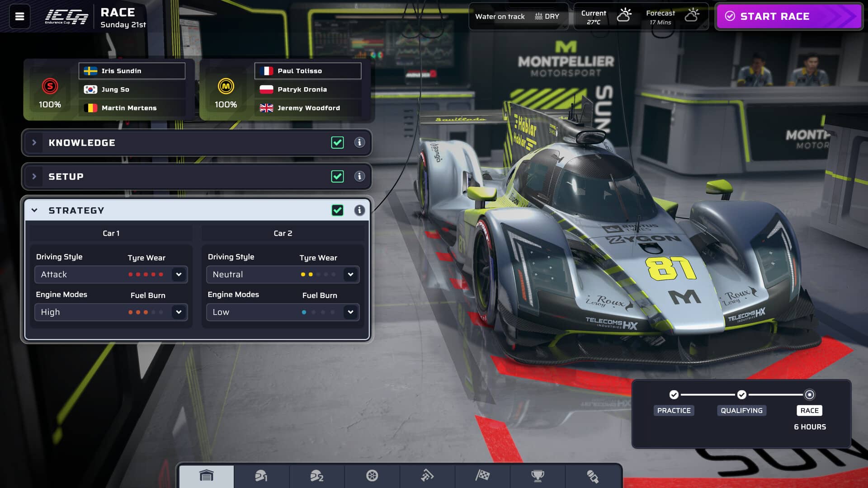This screenshot has width=868, height=488.
Task: Toggle the Setup checkbox
Action: pos(337,176)
